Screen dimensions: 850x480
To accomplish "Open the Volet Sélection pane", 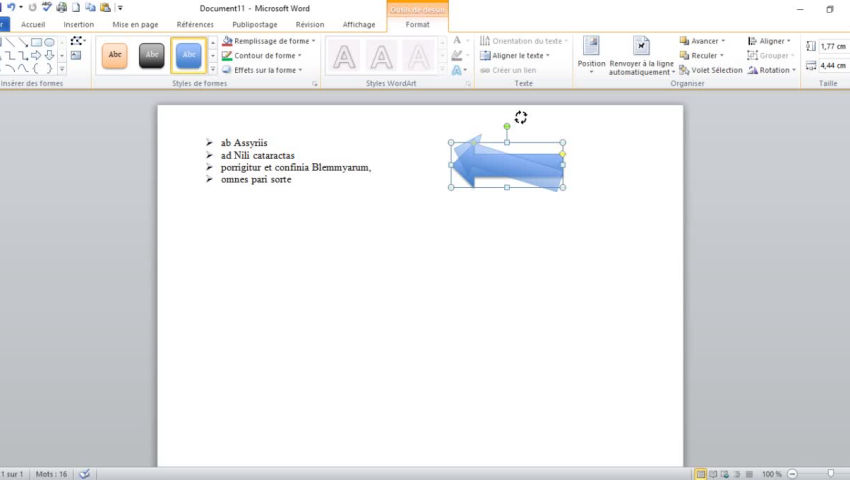I will (710, 70).
